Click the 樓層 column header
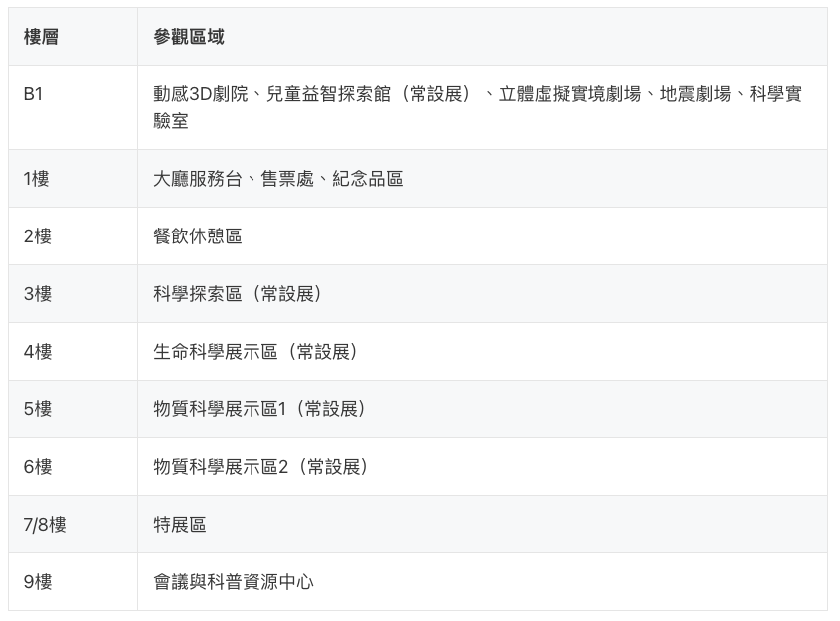Image resolution: width=840 pixels, height=621 pixels. [x=41, y=37]
